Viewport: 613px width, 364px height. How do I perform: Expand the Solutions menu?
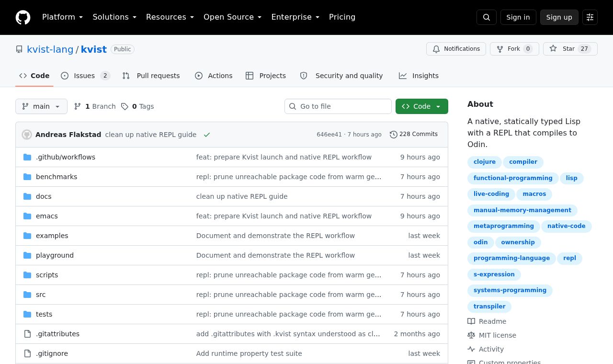coord(114,17)
